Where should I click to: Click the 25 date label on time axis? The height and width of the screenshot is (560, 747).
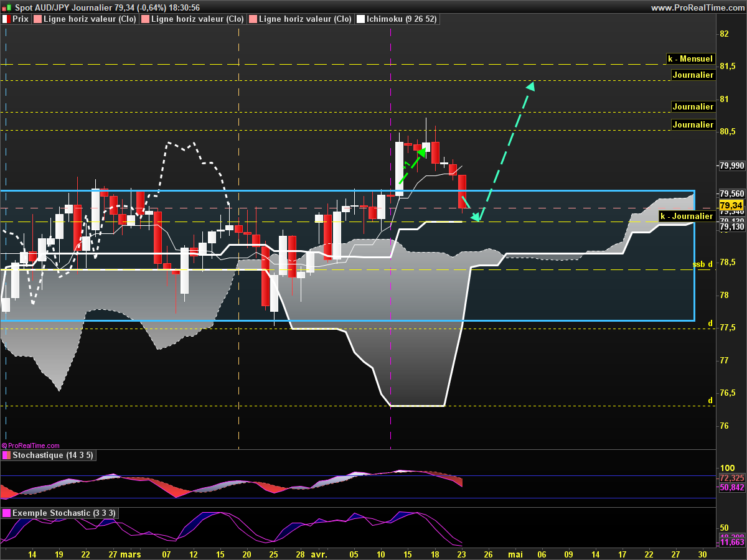tap(274, 554)
